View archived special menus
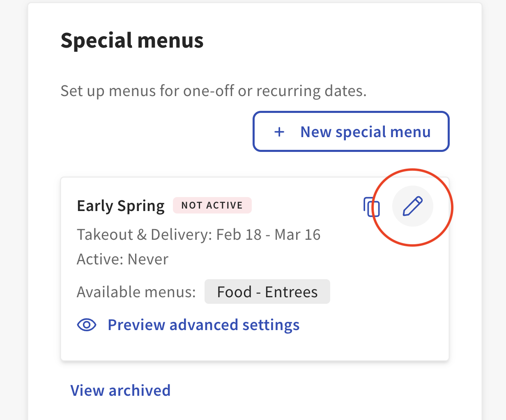Image resolution: width=506 pixels, height=420 pixels. (120, 390)
